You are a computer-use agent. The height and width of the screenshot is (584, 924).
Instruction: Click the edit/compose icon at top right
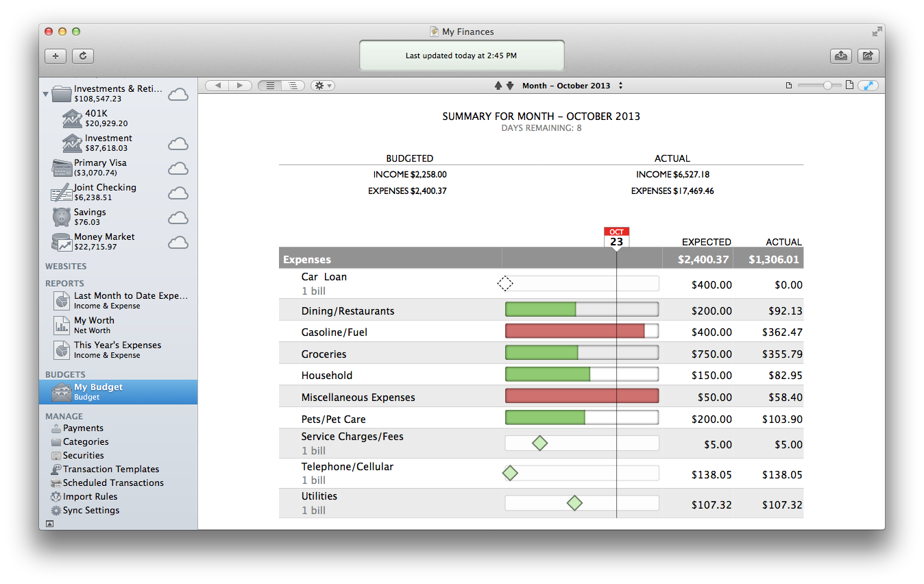pyautogui.click(x=868, y=56)
